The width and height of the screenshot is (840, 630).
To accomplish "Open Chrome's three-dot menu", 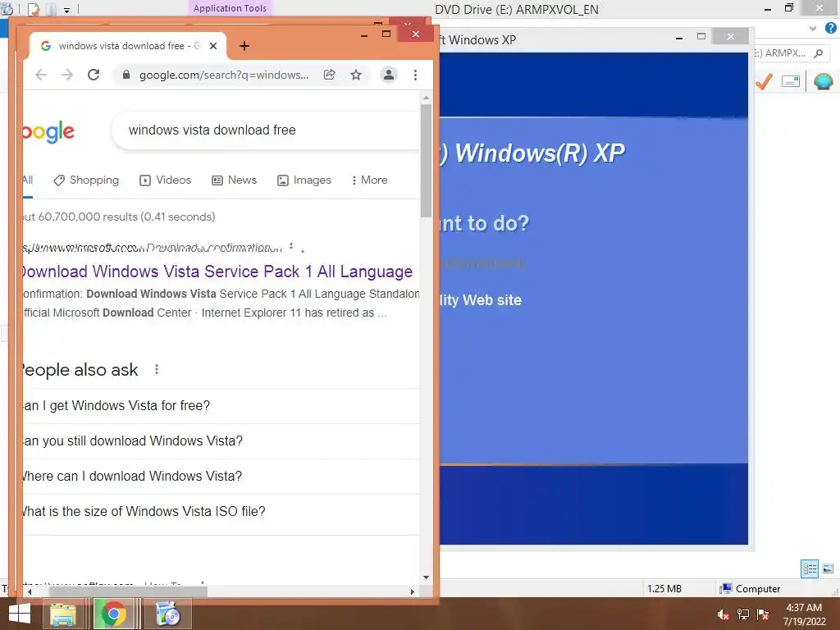I will coord(415,75).
